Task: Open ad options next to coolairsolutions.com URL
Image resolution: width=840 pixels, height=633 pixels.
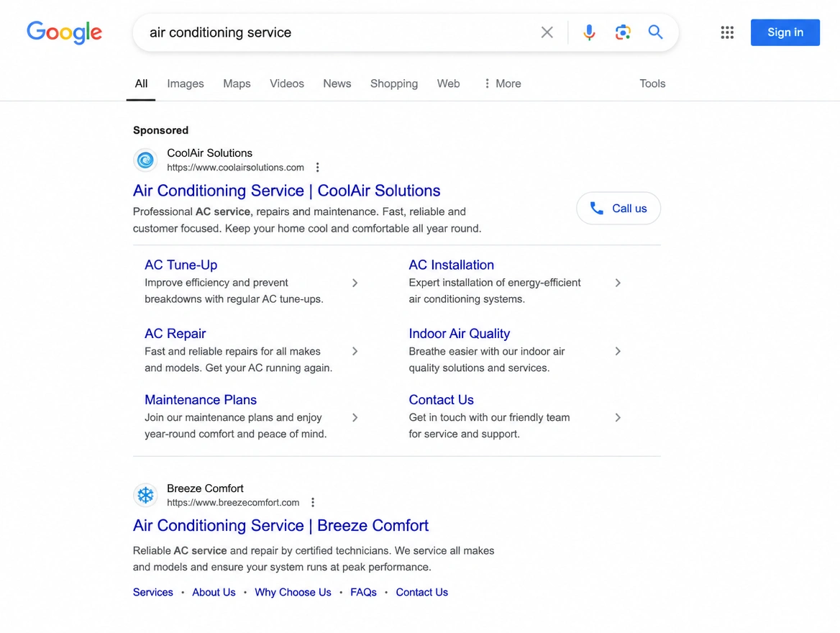Action: [x=317, y=167]
